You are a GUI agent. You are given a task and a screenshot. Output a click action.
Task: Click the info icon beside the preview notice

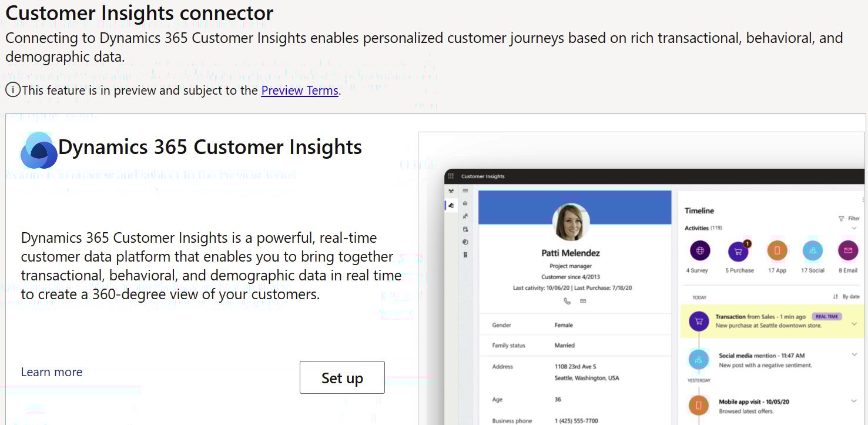tap(13, 90)
